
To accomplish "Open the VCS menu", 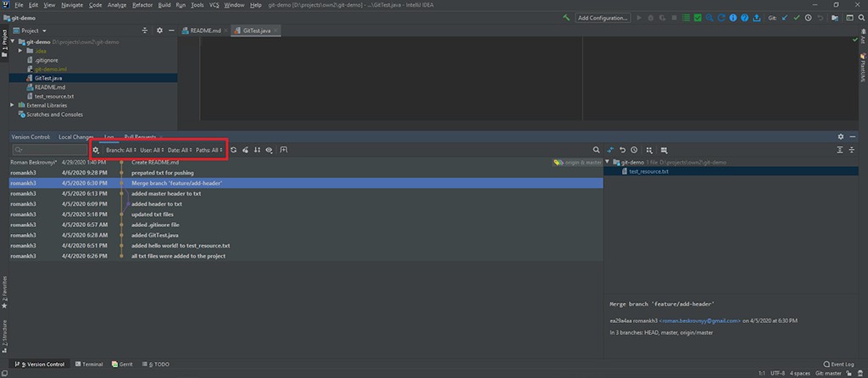I will tap(214, 4).
